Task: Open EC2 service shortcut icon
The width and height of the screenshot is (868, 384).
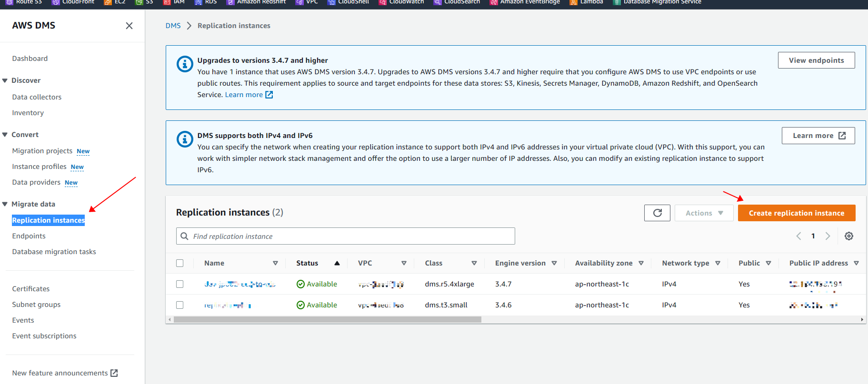Action: point(108,2)
